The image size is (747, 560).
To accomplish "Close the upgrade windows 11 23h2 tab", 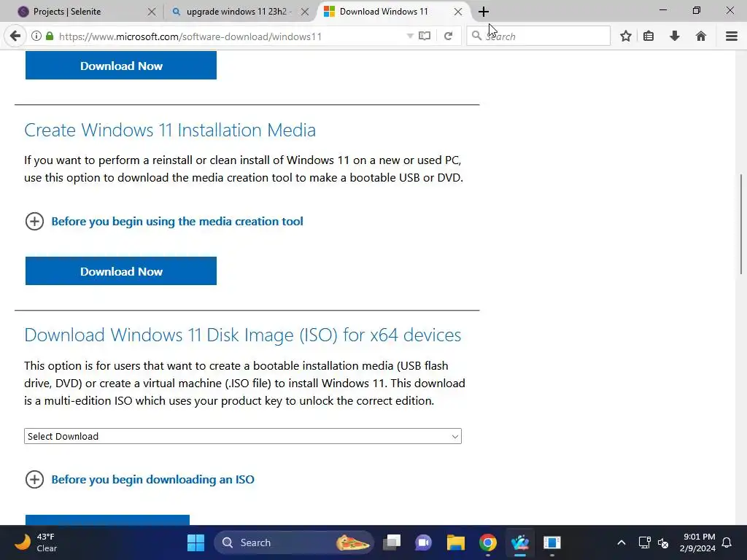I will pyautogui.click(x=305, y=12).
